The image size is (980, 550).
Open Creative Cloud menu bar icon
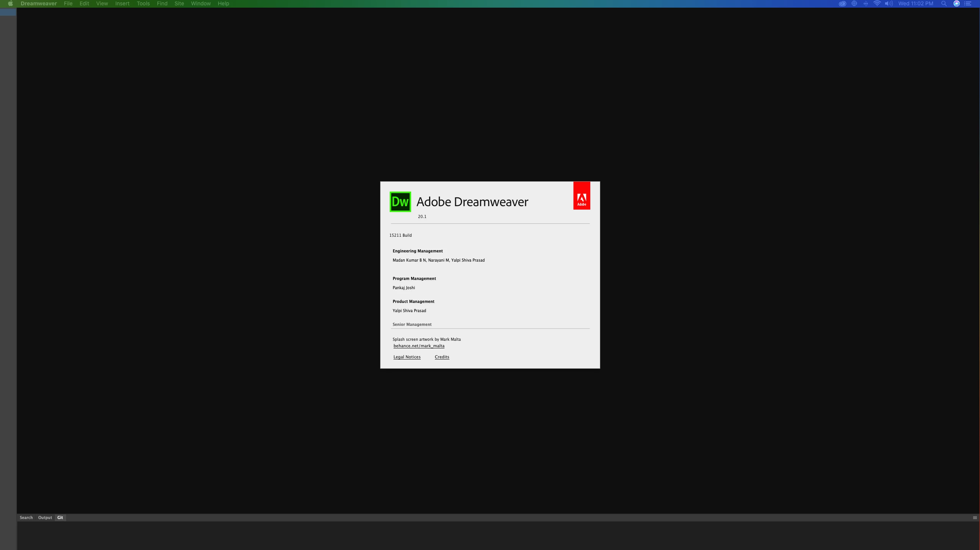[842, 4]
